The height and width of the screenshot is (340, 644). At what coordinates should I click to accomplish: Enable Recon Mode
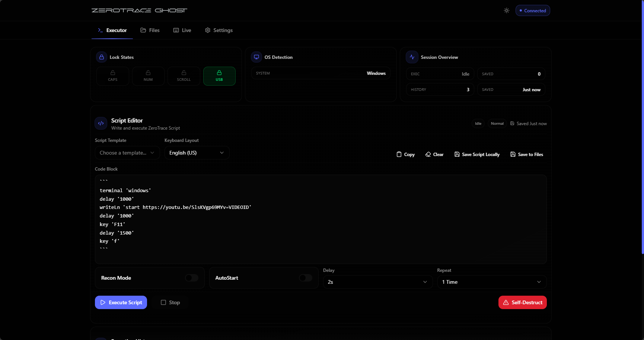[x=192, y=278]
